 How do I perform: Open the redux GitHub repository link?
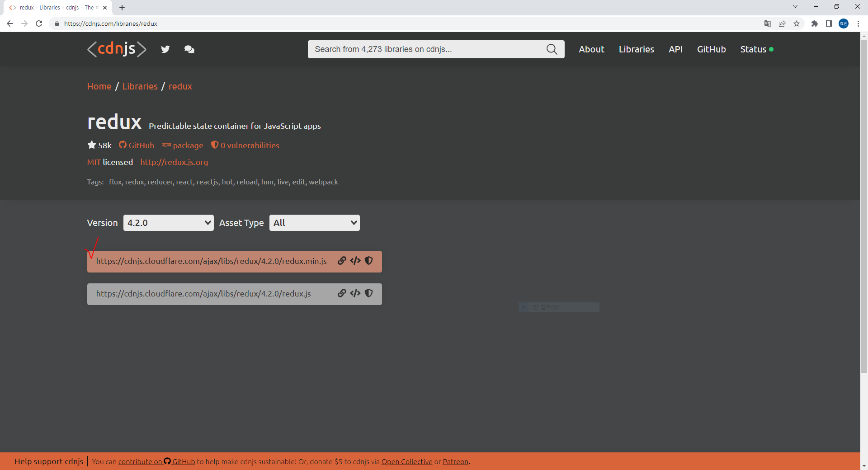coord(137,145)
